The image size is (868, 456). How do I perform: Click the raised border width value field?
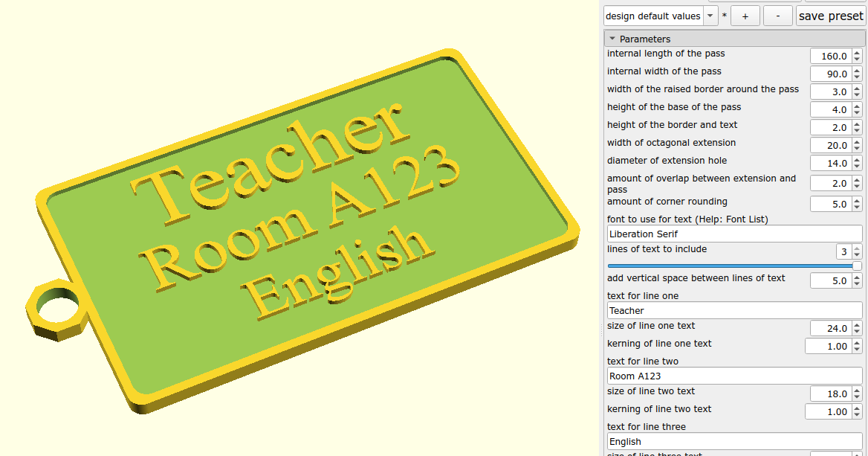pyautogui.click(x=830, y=91)
